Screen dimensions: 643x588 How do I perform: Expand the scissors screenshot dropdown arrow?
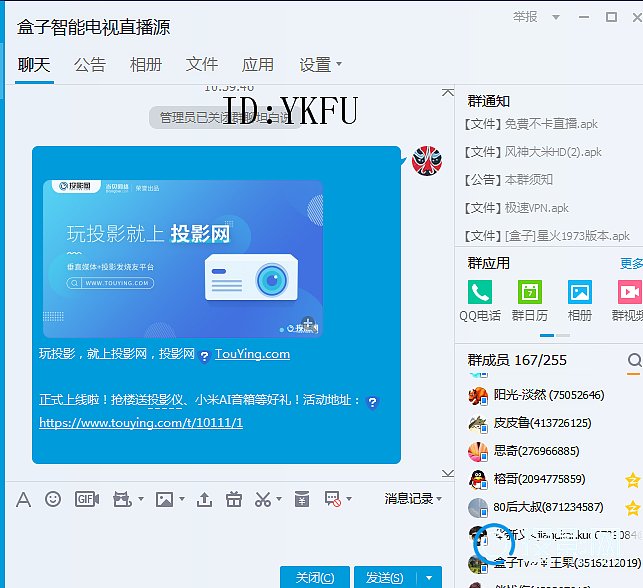(279, 499)
